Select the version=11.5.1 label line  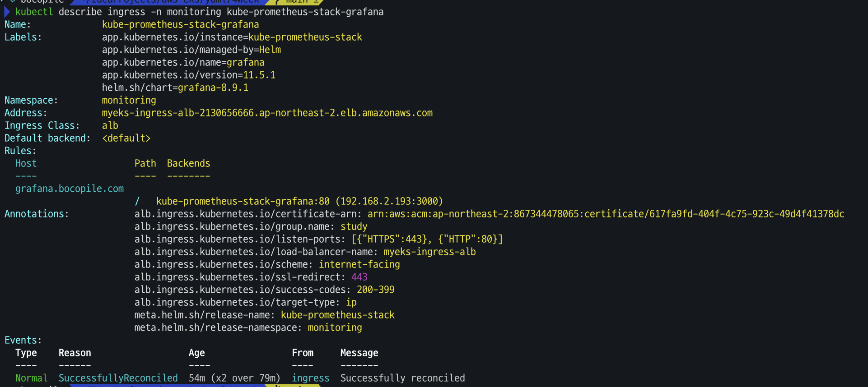[x=189, y=75]
